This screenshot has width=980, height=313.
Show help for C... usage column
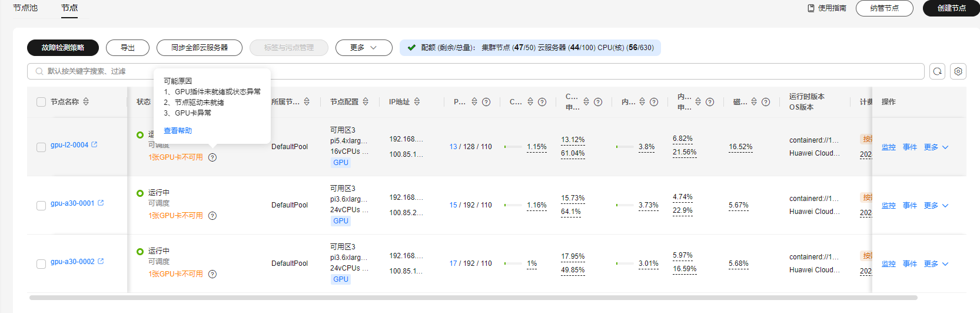pyautogui.click(x=542, y=102)
